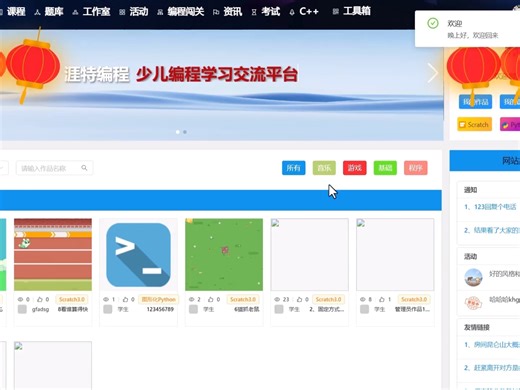Viewport: 520px width, 390px height.
Task: Filter works with the light green tag button
Action: 324,168
